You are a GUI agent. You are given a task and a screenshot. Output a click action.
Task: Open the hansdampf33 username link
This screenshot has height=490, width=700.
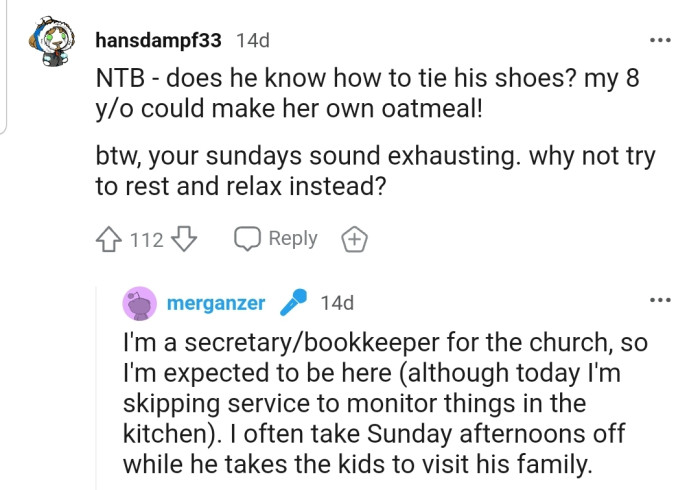(160, 41)
